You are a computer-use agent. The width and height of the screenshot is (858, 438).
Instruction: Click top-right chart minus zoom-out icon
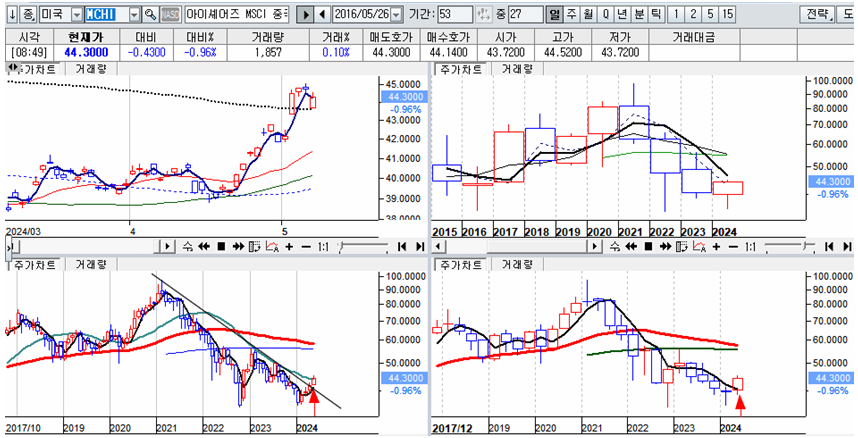733,246
